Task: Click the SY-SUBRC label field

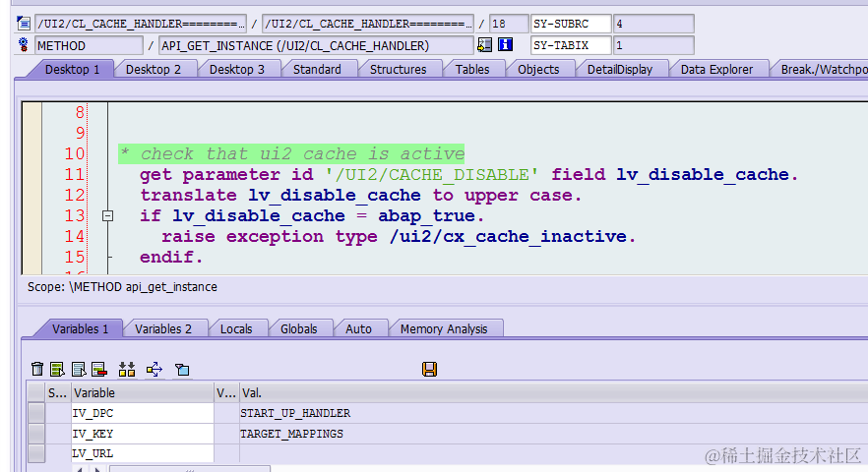Action: pos(571,24)
